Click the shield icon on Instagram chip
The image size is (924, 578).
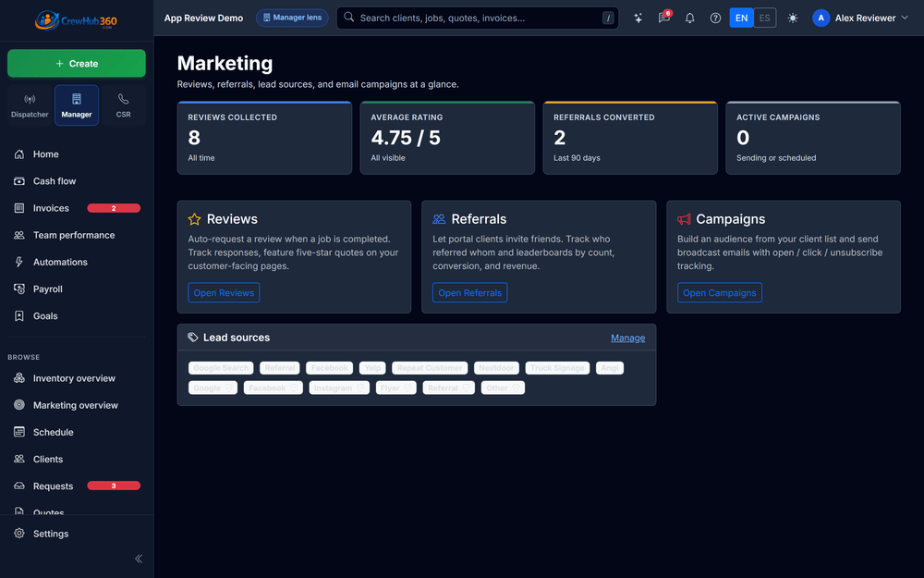click(x=360, y=388)
